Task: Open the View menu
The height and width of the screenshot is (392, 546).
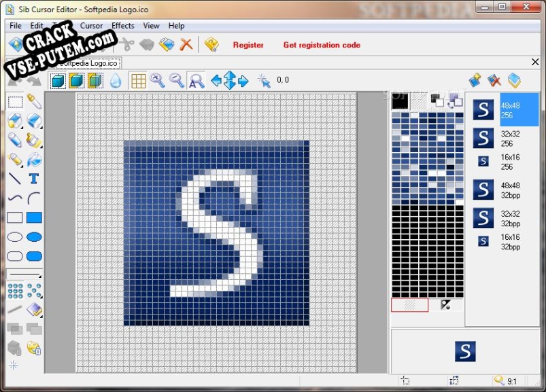Action: pyautogui.click(x=151, y=26)
